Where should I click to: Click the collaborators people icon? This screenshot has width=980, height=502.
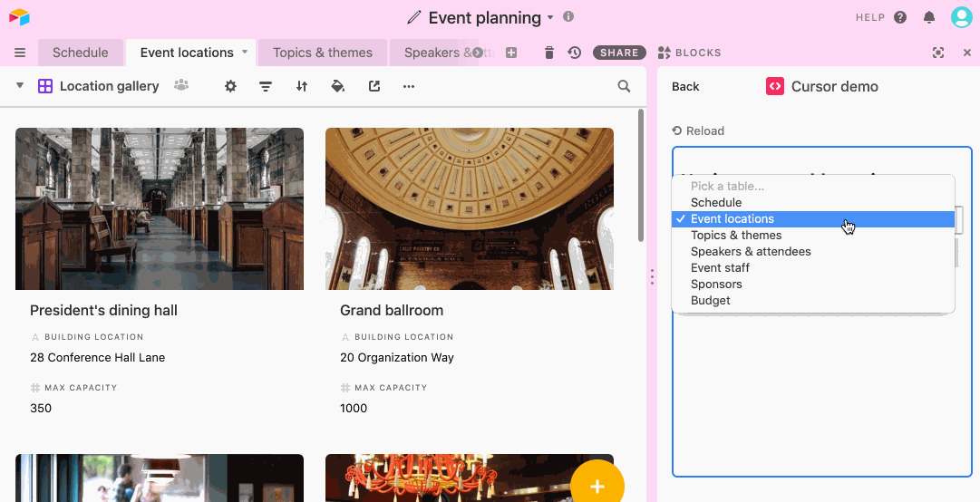tap(181, 85)
